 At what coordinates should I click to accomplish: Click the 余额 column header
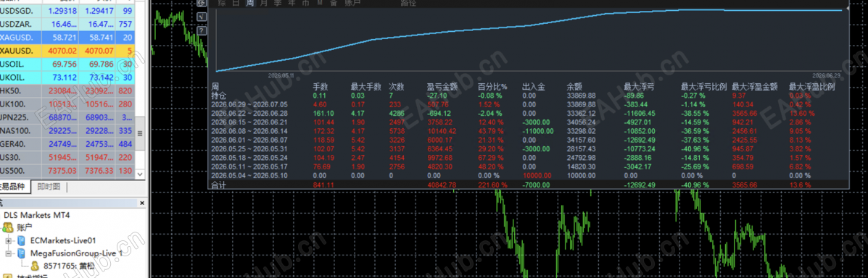574,87
